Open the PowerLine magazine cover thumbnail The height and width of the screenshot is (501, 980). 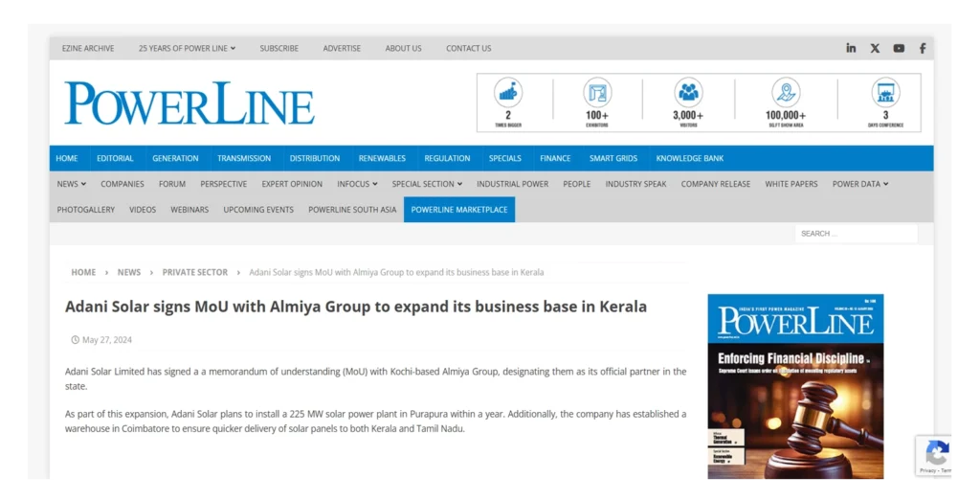click(795, 387)
